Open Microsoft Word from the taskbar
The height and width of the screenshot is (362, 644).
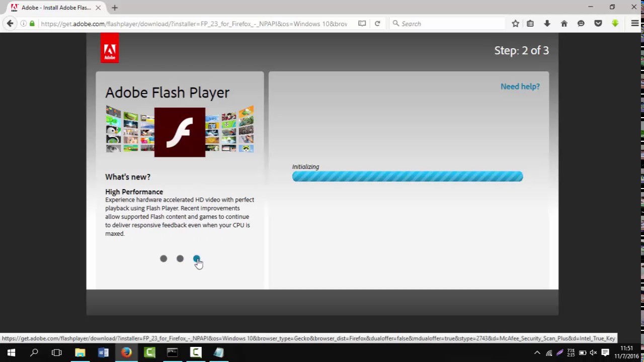[103, 352]
